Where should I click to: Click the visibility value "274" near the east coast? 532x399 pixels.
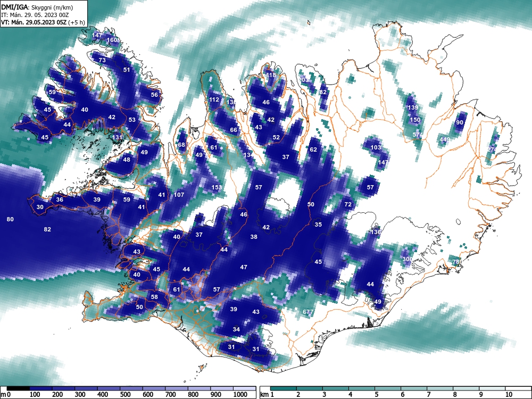[492, 149]
